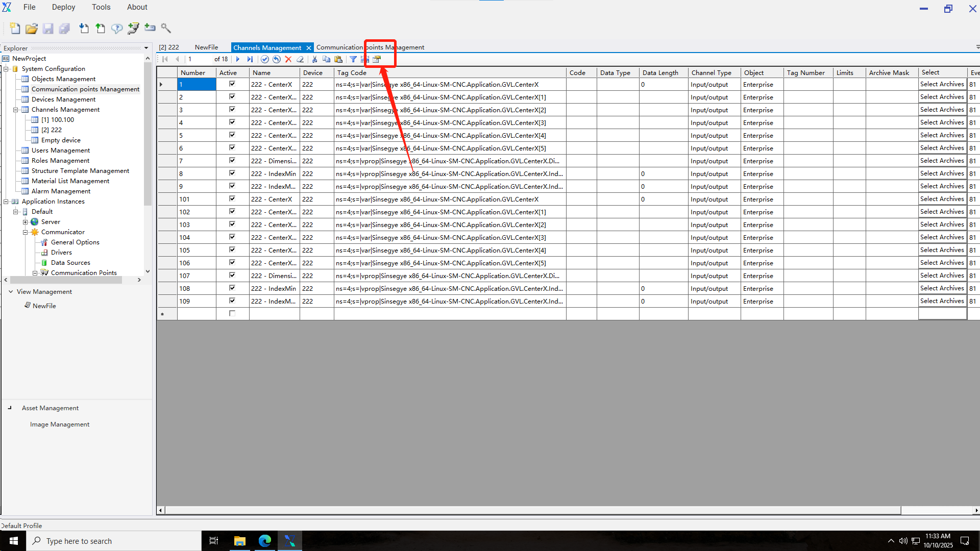Click the New project icon in main toolbar

tap(15, 29)
